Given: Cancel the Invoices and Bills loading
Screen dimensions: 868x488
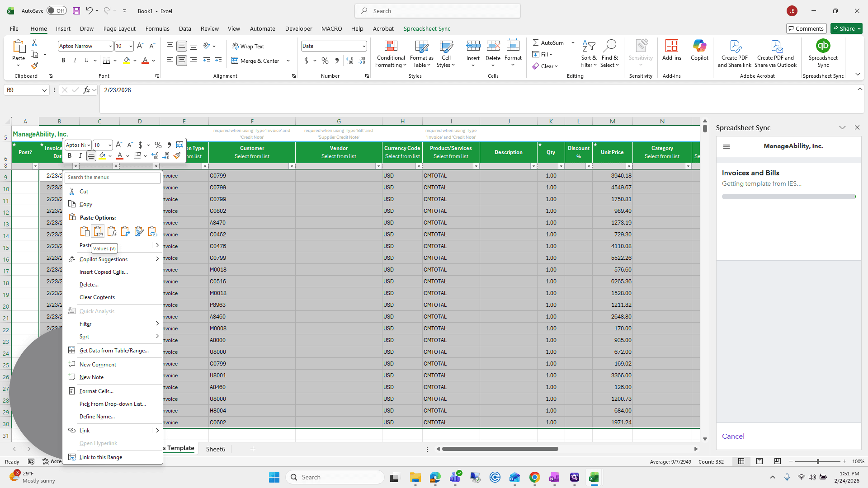Looking at the screenshot, I should pyautogui.click(x=733, y=436).
